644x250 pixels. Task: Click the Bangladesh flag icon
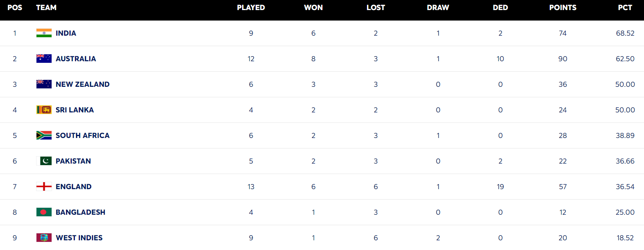(44, 212)
